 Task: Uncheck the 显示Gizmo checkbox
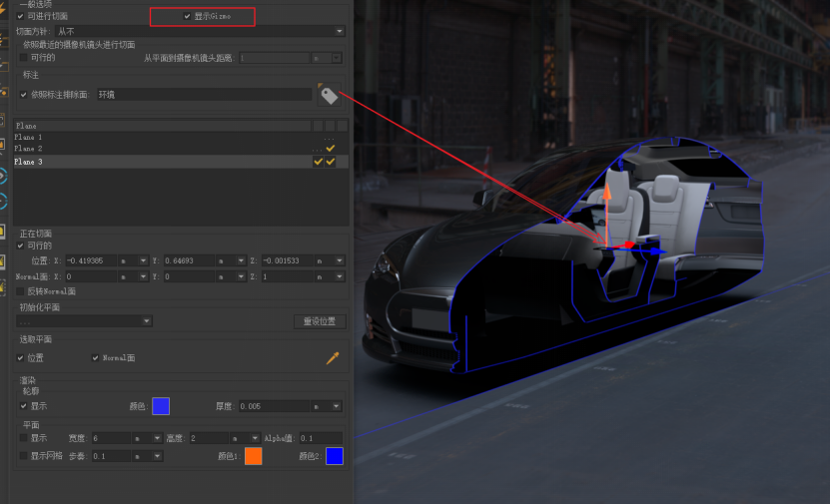187,17
